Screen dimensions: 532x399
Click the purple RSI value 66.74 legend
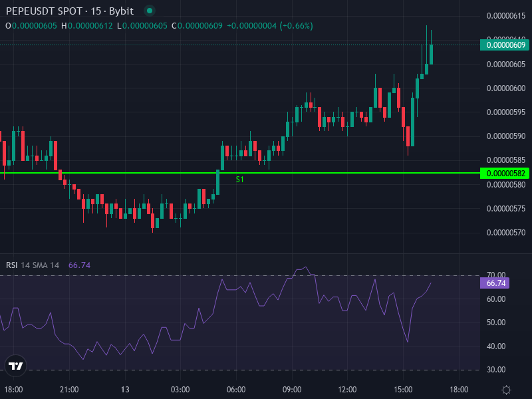pos(79,263)
